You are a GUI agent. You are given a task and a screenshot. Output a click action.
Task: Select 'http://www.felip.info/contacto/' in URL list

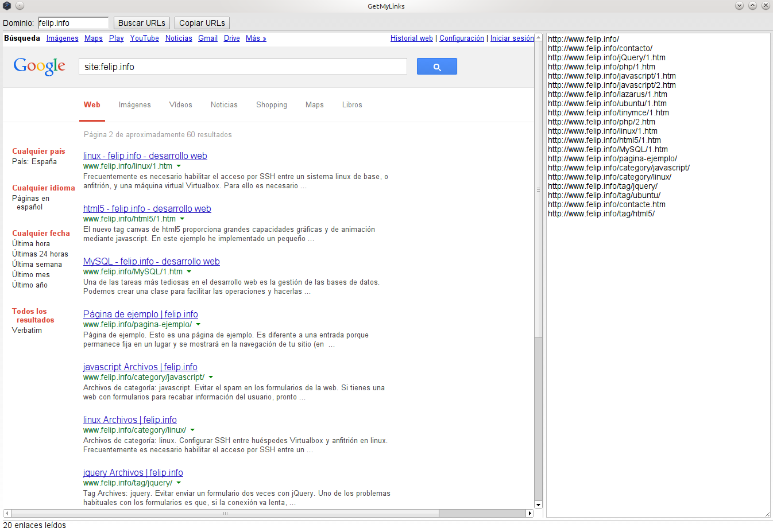pos(600,48)
